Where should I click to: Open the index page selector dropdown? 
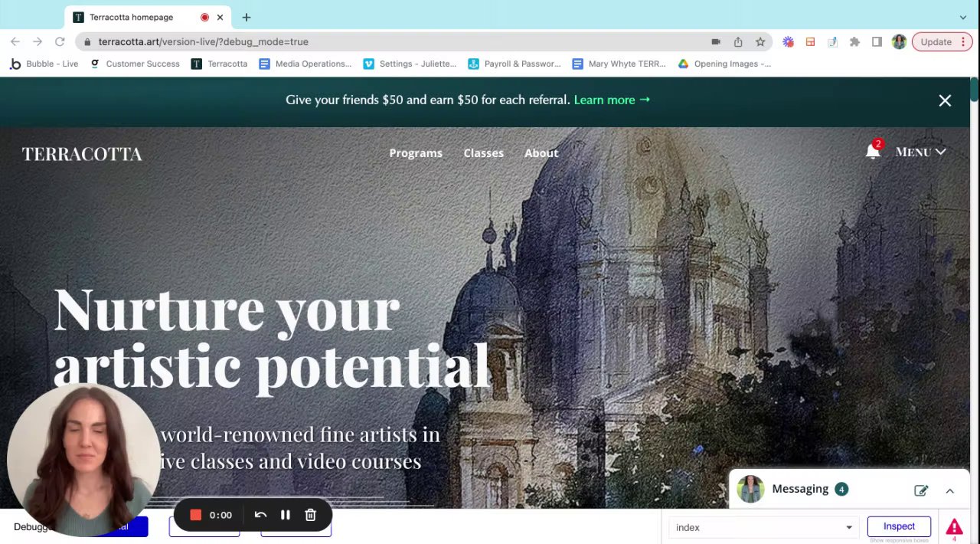coord(763,527)
